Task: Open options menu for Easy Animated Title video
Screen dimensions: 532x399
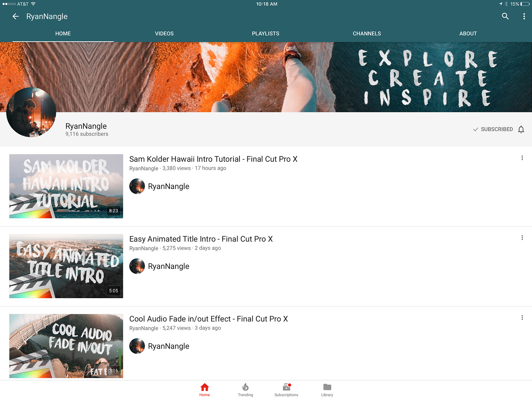Action: point(522,238)
